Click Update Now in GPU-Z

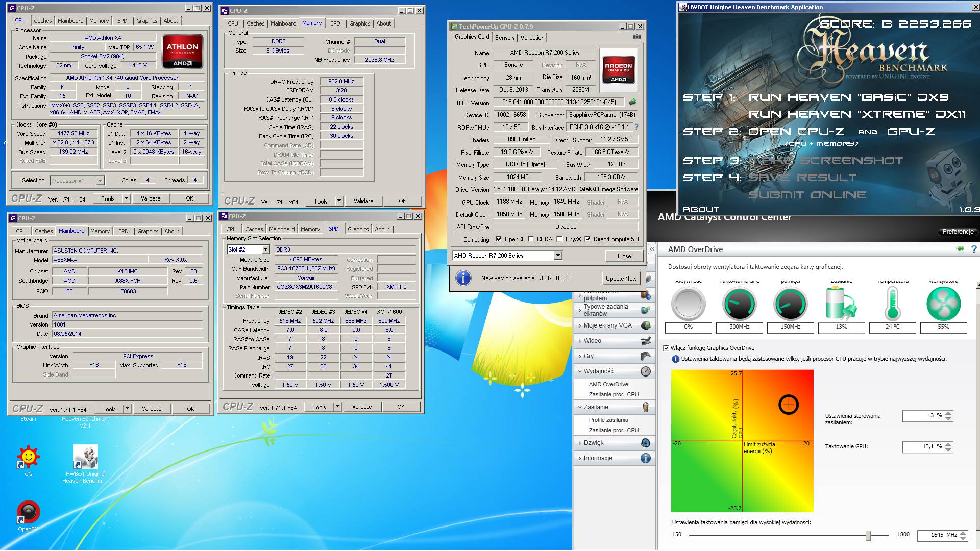(x=621, y=278)
